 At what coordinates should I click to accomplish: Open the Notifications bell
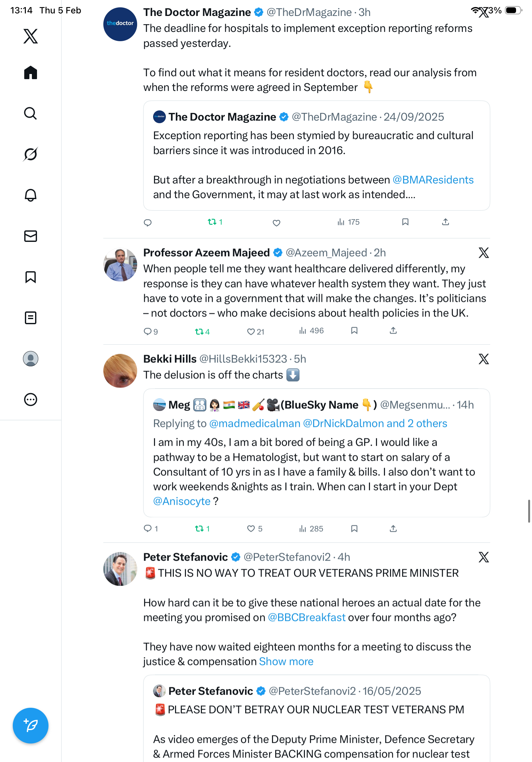coord(31,195)
